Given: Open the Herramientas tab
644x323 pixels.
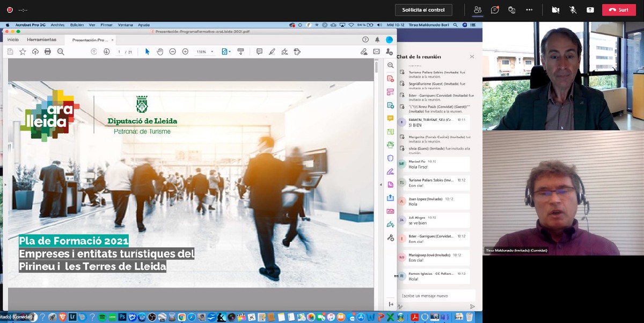Looking at the screenshot, I should [41, 40].
